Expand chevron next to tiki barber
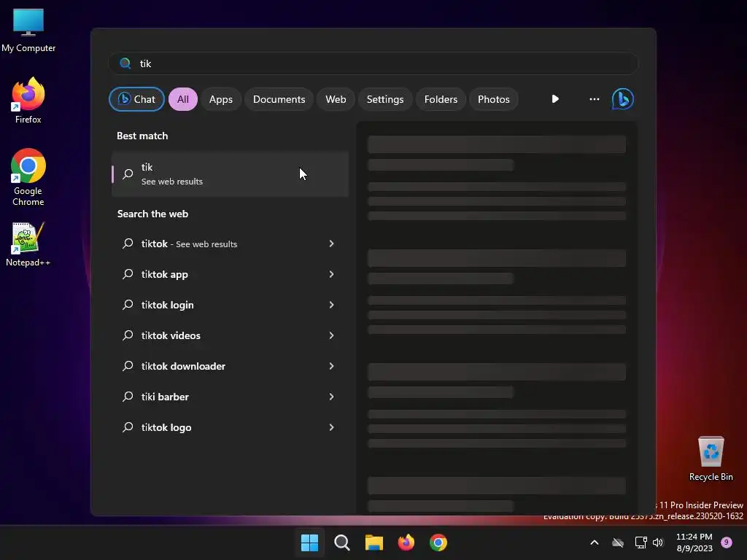Screen dimensions: 747x560 click(332, 397)
